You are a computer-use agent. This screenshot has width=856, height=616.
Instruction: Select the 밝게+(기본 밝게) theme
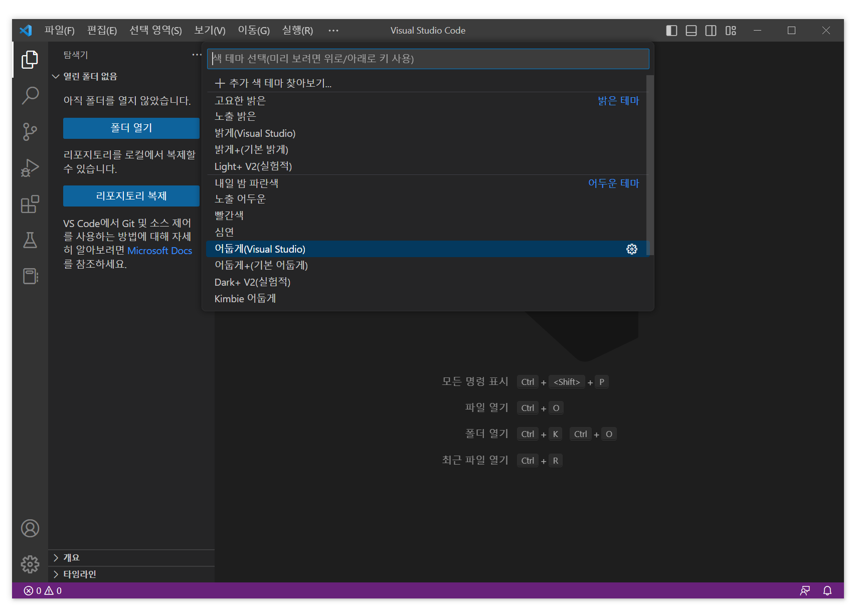[x=427, y=149]
